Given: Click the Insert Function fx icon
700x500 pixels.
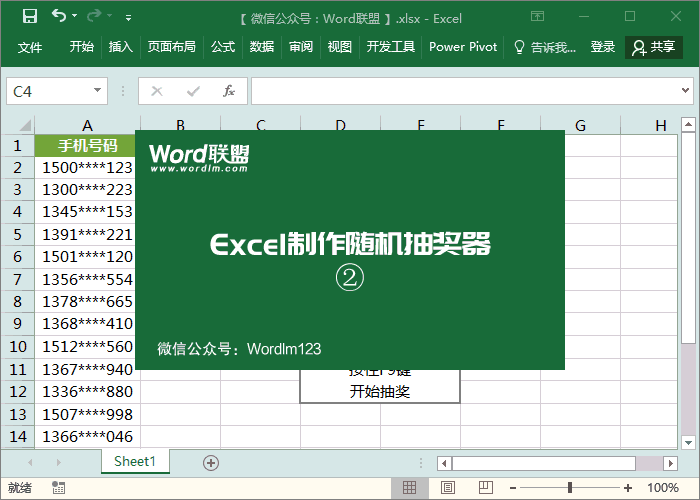Looking at the screenshot, I should [228, 91].
